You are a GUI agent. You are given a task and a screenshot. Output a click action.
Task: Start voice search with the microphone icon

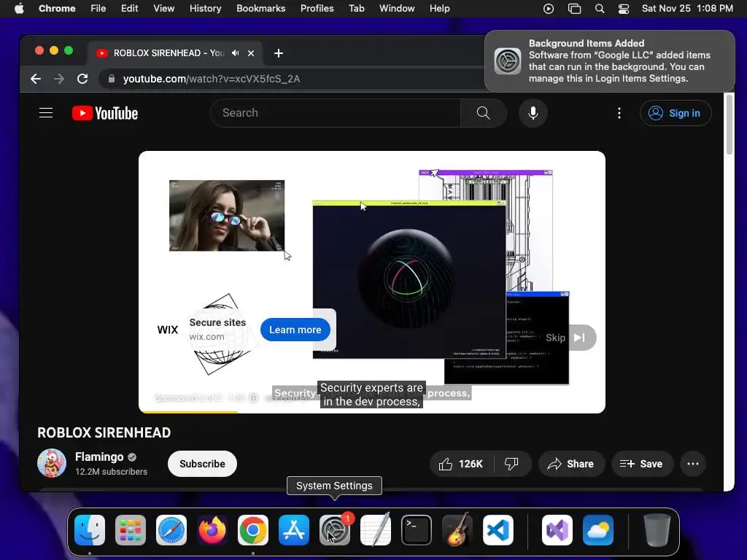pos(533,113)
